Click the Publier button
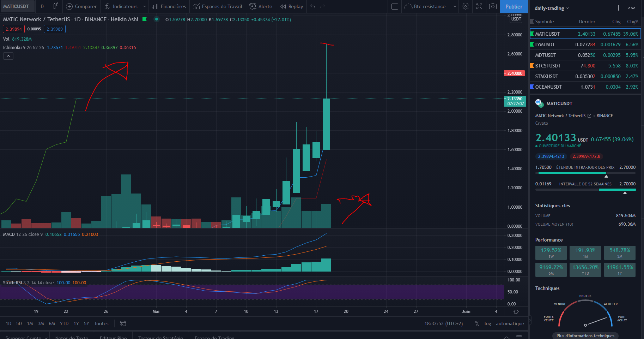This screenshot has height=339, width=644. pyautogui.click(x=514, y=6)
